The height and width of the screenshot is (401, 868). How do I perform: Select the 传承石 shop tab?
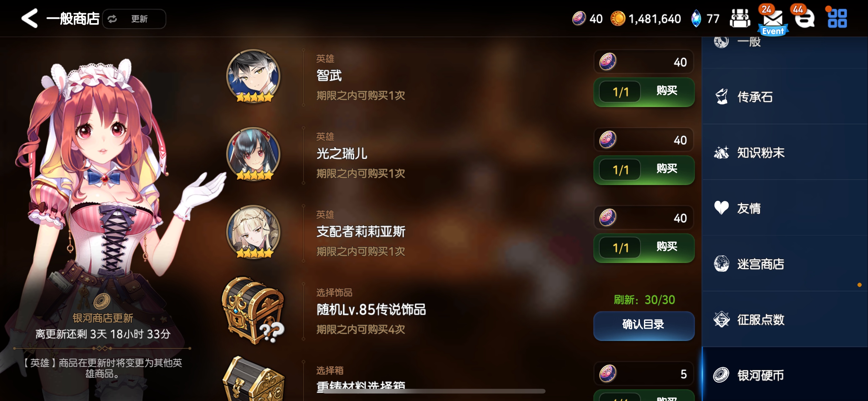tap(785, 97)
